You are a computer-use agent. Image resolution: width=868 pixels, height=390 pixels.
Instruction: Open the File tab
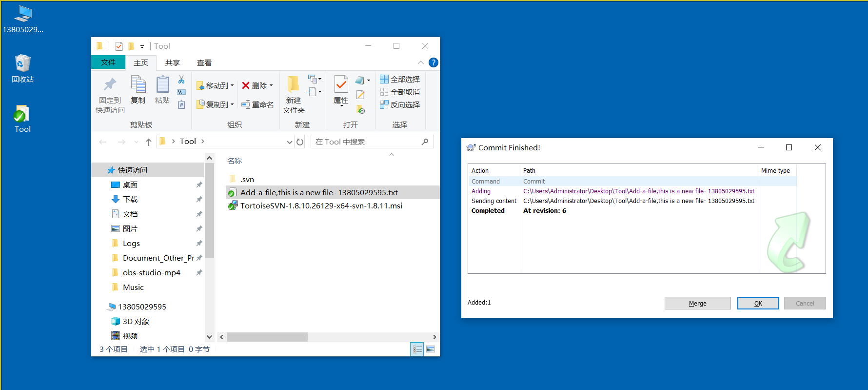[x=108, y=62]
